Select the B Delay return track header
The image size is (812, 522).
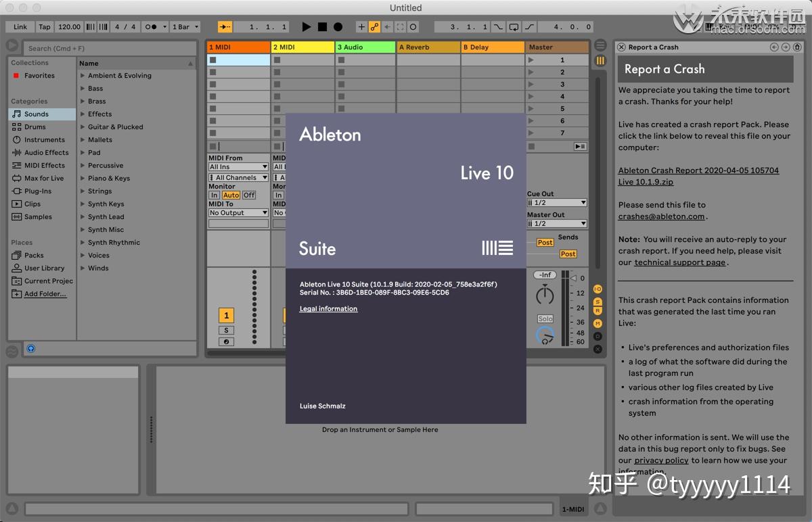point(493,47)
